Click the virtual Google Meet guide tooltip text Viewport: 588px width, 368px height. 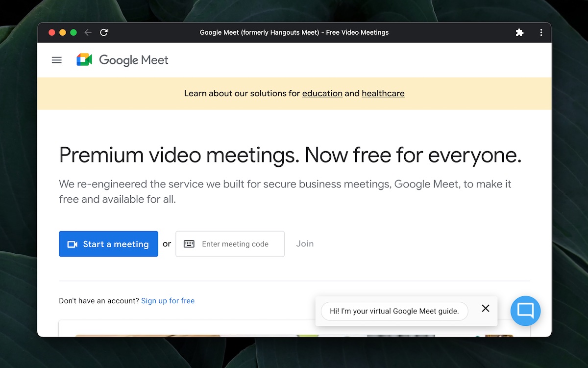pyautogui.click(x=393, y=311)
